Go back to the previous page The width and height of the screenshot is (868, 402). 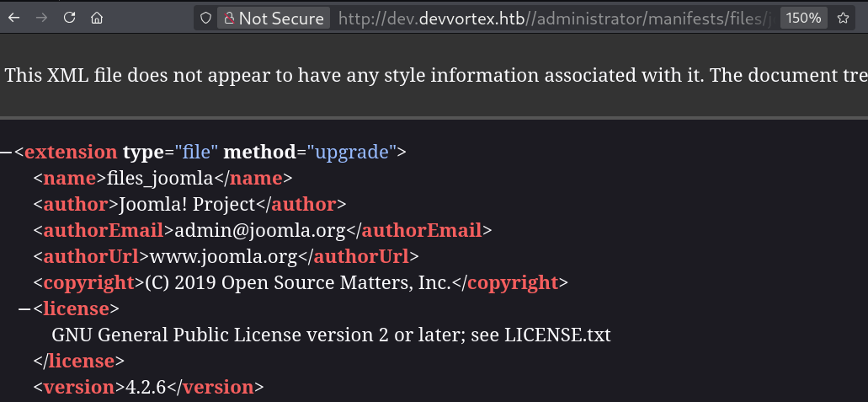[13, 18]
